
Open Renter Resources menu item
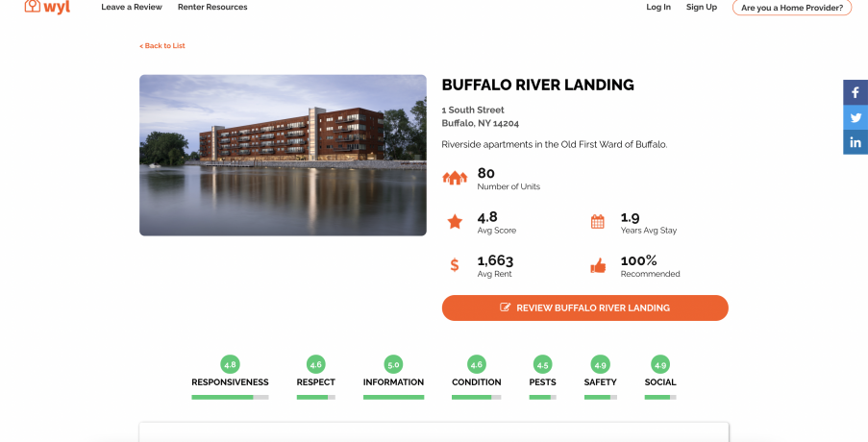212,8
